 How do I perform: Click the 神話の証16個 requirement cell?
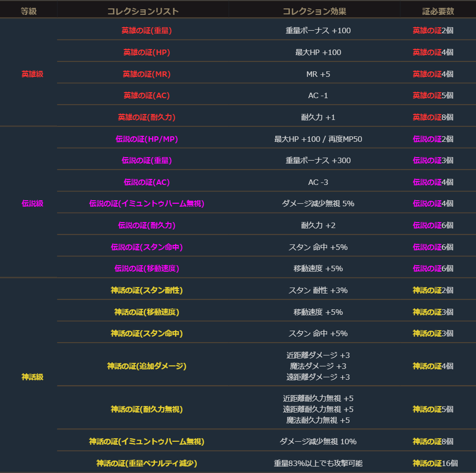coord(435,463)
